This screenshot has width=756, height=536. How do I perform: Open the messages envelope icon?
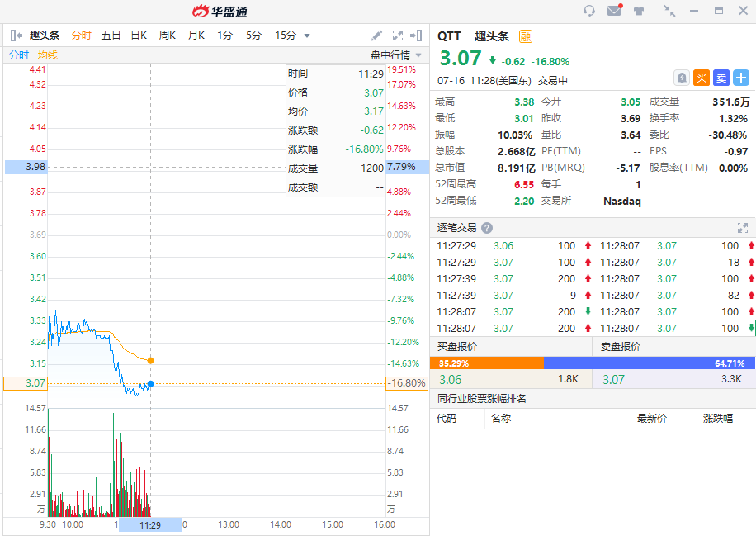614,11
